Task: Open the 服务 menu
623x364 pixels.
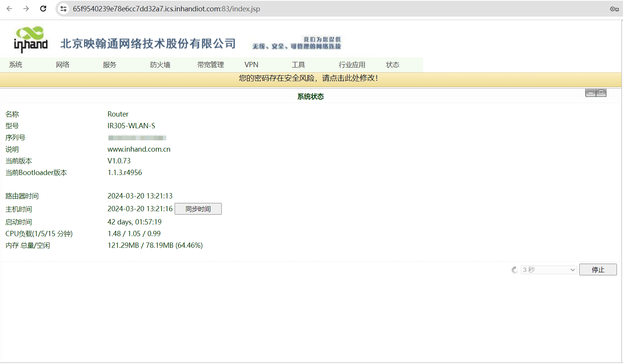Action: coord(110,65)
